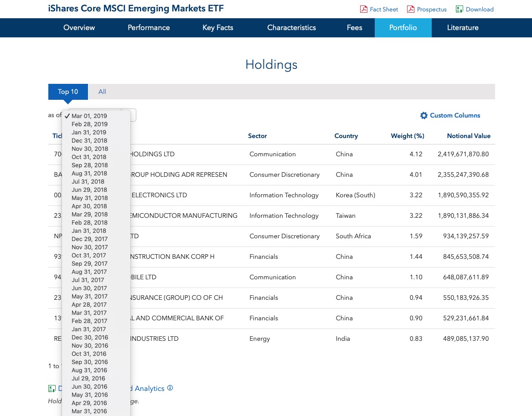This screenshot has height=416, width=532.
Task: Click the 2,419,671,870.80 notional value
Action: pyautogui.click(x=463, y=154)
